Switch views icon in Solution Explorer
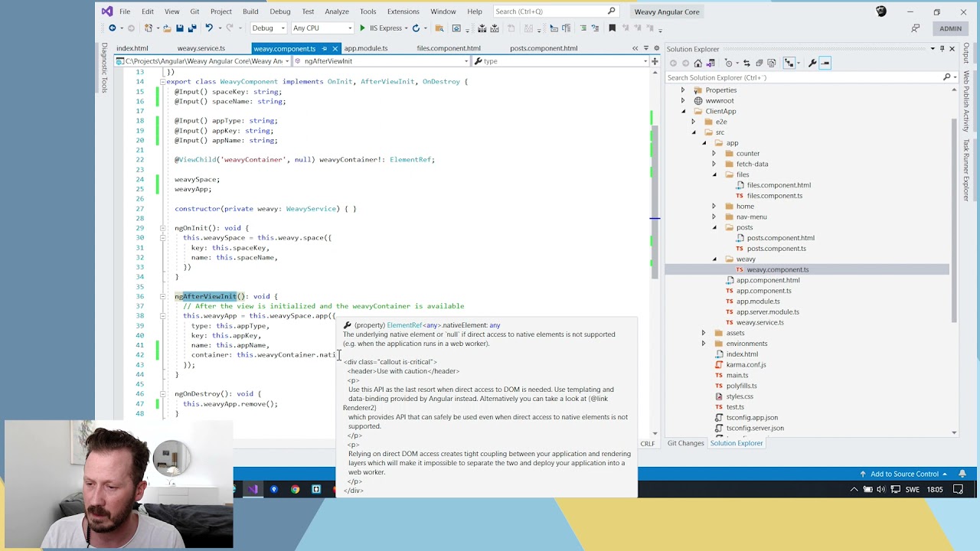Image resolution: width=980 pixels, height=551 pixels. coord(710,63)
